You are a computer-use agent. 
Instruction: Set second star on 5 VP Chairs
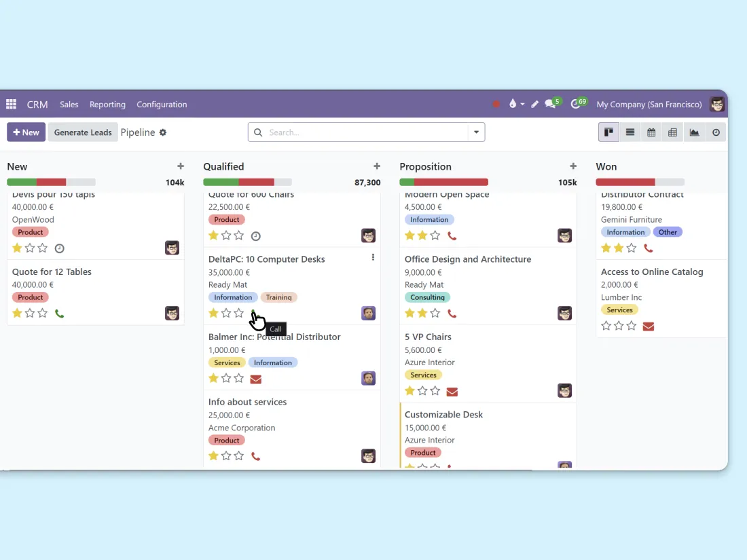click(422, 391)
